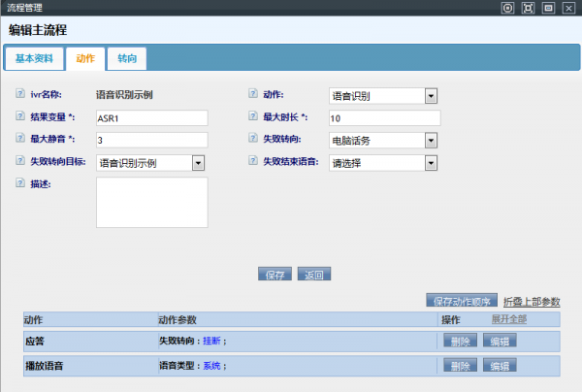Click 删除 button in the 应答 row
582x392 pixels.
point(462,341)
